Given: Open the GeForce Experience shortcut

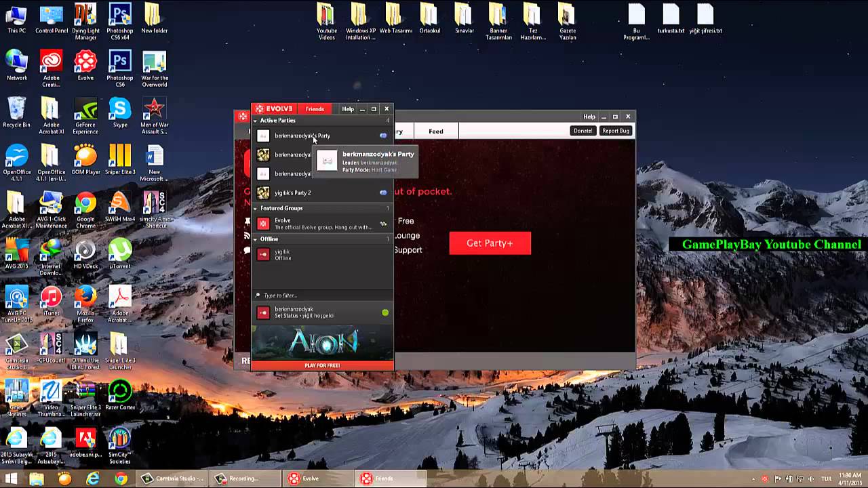Looking at the screenshot, I should coord(85,116).
